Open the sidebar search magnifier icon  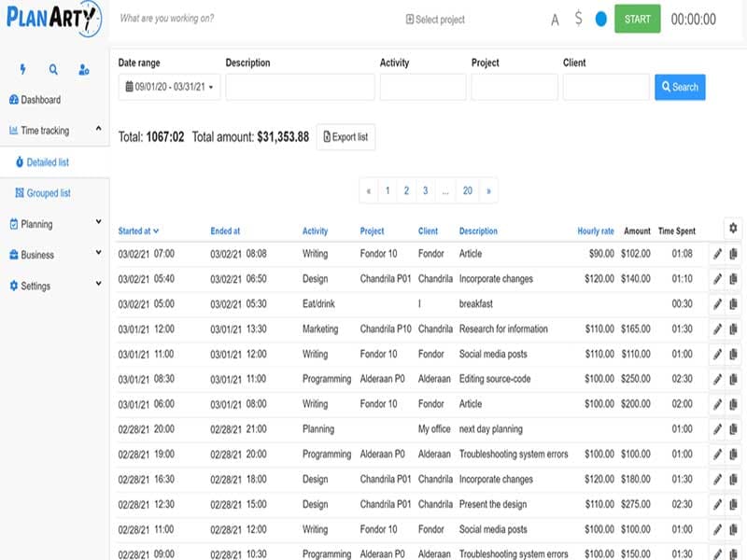pyautogui.click(x=53, y=69)
